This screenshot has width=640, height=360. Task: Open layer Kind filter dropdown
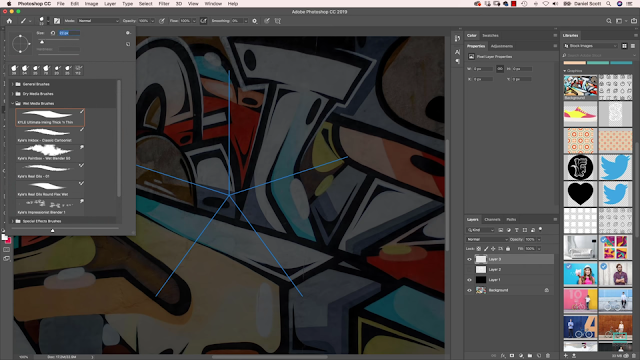click(x=480, y=230)
